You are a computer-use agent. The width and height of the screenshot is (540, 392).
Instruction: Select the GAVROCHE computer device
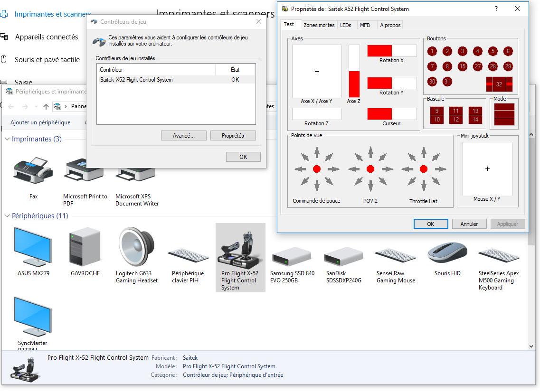click(85, 252)
